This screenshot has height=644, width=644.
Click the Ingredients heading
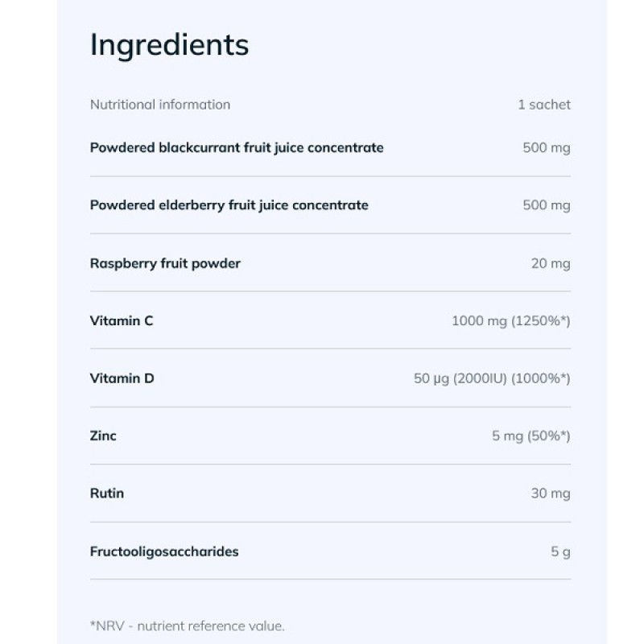(169, 45)
